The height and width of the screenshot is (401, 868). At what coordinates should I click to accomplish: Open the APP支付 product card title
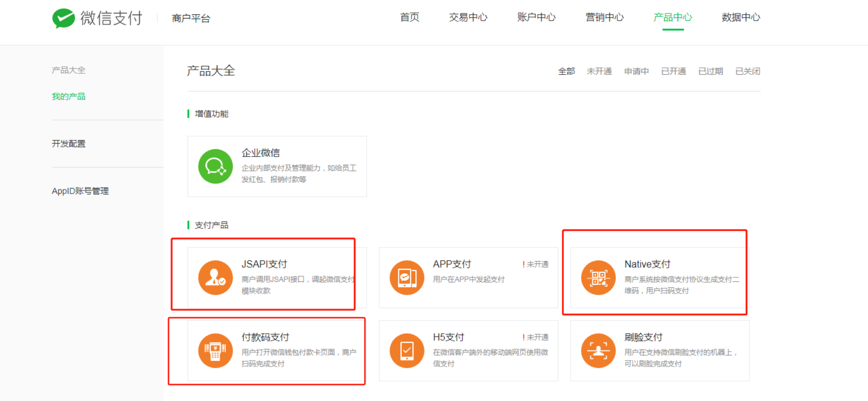coord(452,264)
